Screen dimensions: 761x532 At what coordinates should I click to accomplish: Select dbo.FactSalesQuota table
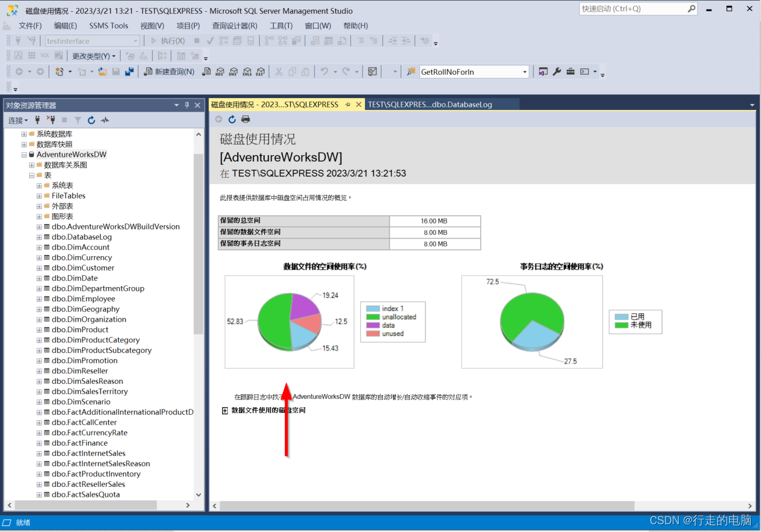86,495
